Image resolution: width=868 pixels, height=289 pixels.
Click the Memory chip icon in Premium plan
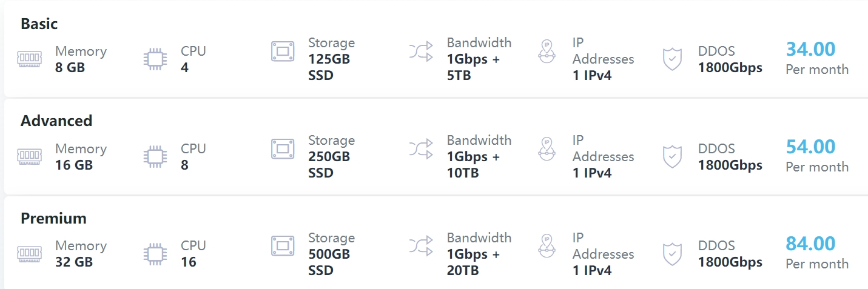coord(29,253)
